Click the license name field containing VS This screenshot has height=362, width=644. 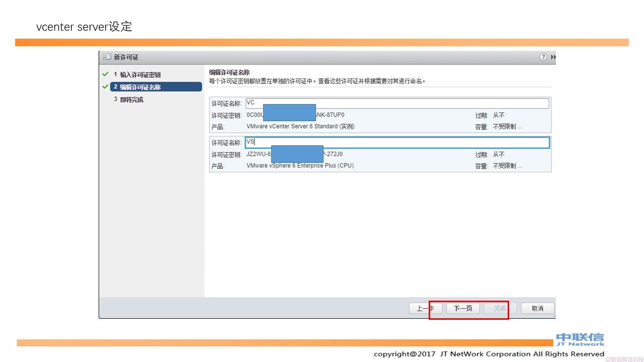(397, 142)
